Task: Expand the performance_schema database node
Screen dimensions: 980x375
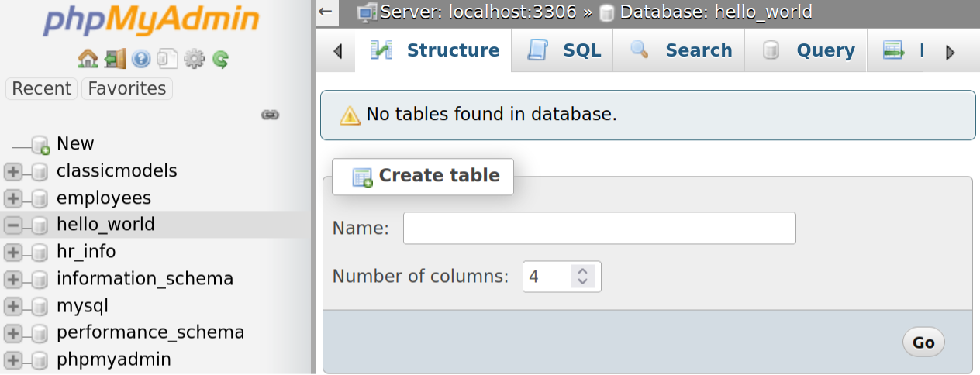Action: [x=12, y=333]
